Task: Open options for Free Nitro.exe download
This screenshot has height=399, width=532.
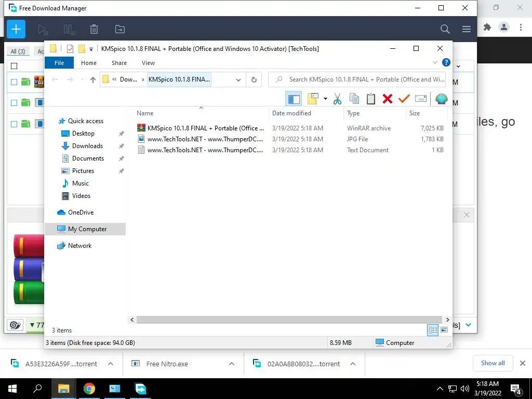Action: point(231,364)
